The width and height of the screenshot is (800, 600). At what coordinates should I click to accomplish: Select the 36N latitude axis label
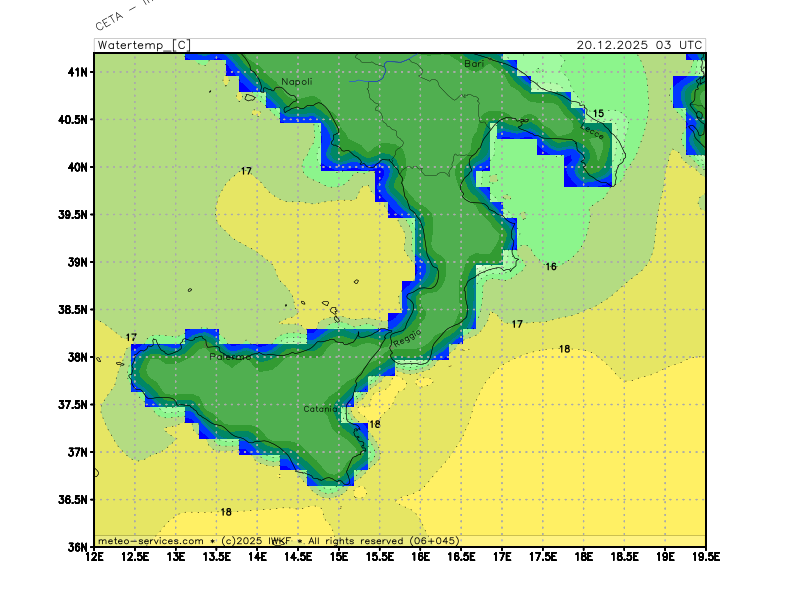[78, 547]
